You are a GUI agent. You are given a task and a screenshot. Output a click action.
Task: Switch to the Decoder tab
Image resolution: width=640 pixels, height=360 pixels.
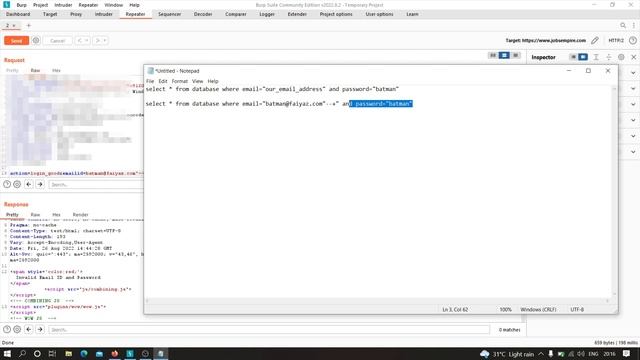(203, 14)
